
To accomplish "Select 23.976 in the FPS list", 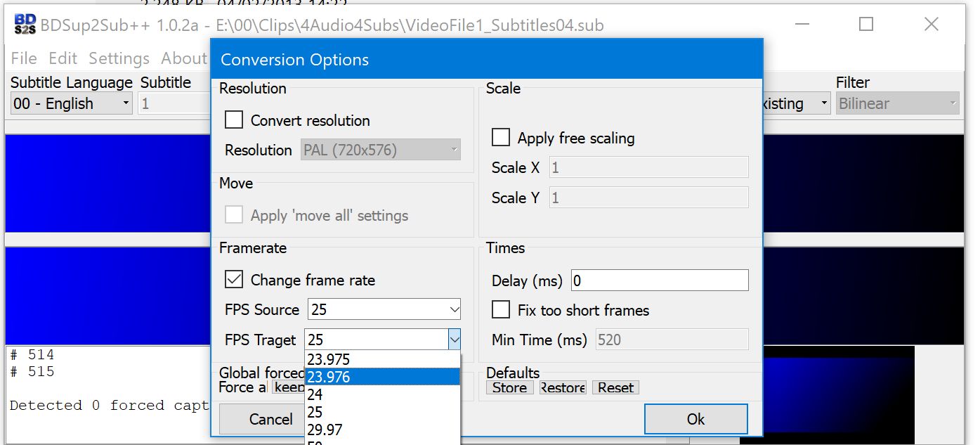I will point(383,378).
